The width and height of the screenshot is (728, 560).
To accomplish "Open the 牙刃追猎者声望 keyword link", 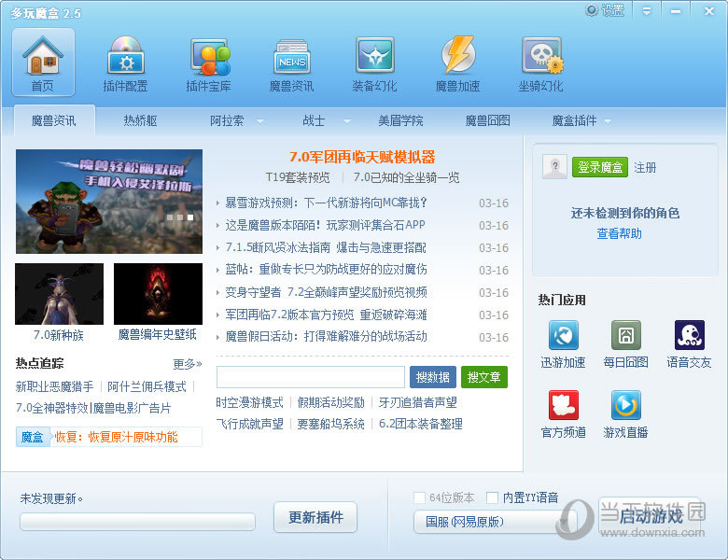I will tap(417, 402).
